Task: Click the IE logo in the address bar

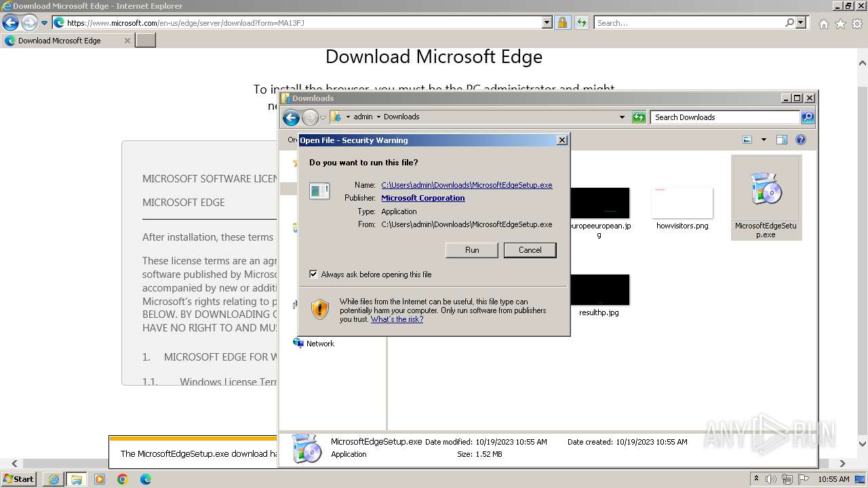Action: pos(59,22)
